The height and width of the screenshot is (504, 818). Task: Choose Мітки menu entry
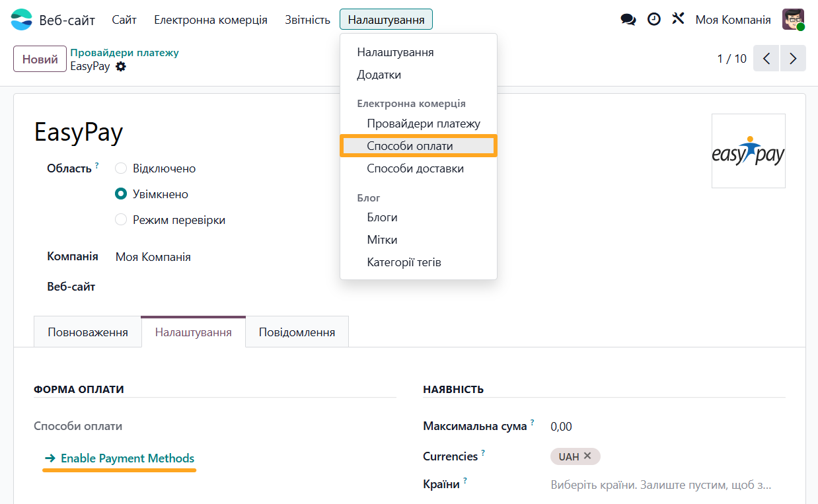(418, 240)
